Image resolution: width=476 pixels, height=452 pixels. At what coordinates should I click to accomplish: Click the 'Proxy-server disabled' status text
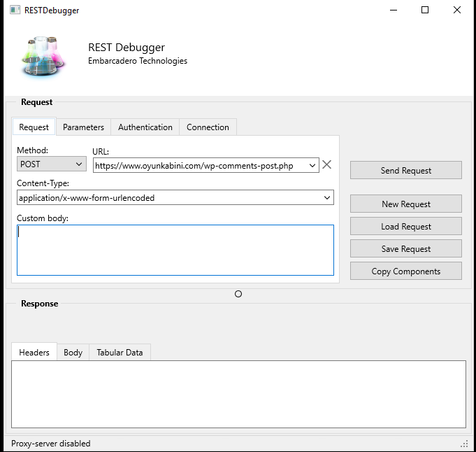tap(51, 444)
